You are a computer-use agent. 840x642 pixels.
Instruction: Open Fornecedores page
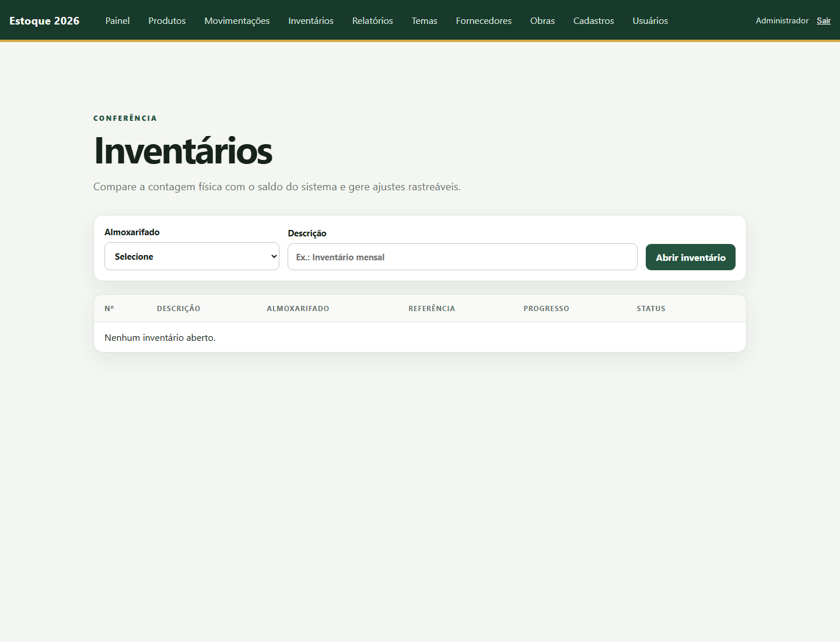pos(484,20)
